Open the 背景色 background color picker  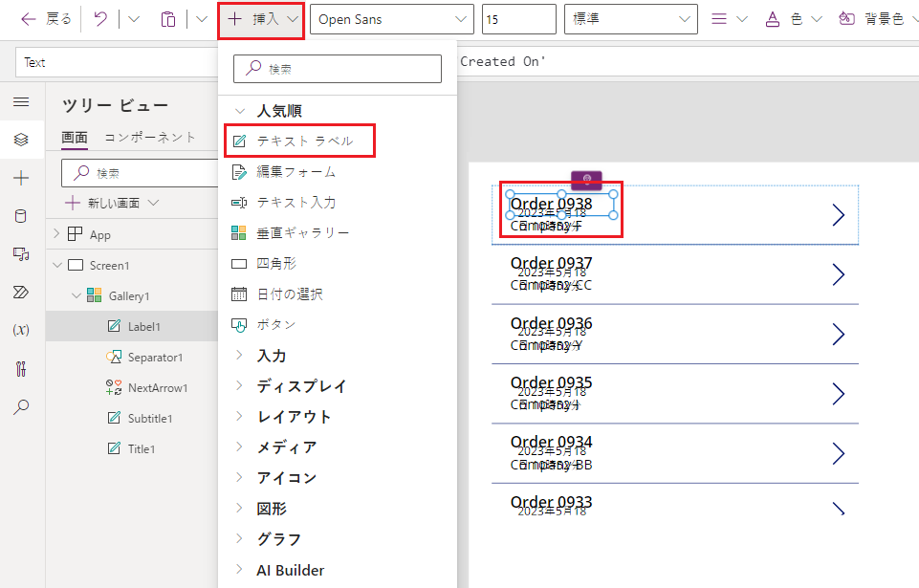[x=877, y=19]
